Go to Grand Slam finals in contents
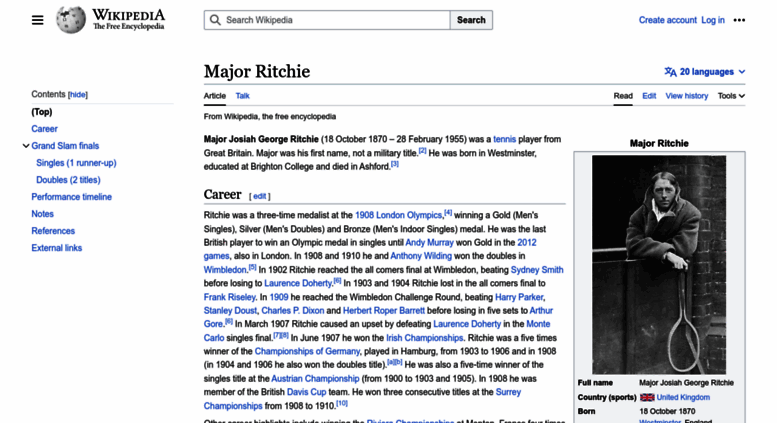 tap(65, 146)
